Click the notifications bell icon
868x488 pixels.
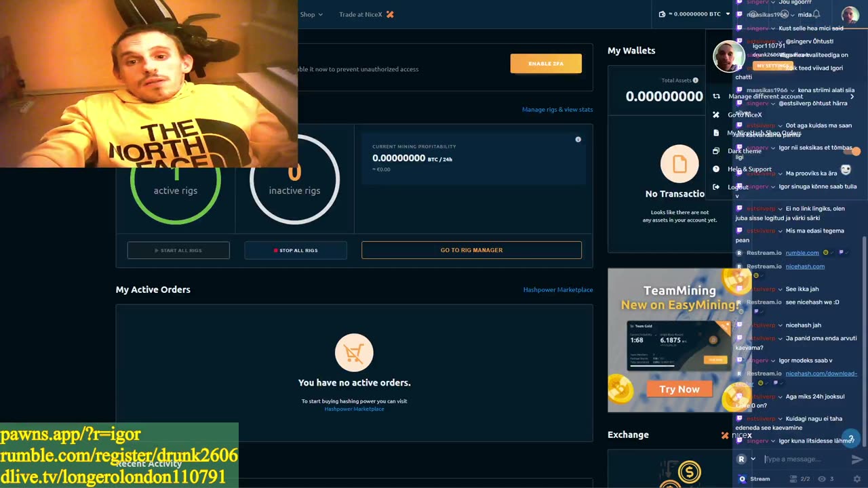tap(816, 14)
